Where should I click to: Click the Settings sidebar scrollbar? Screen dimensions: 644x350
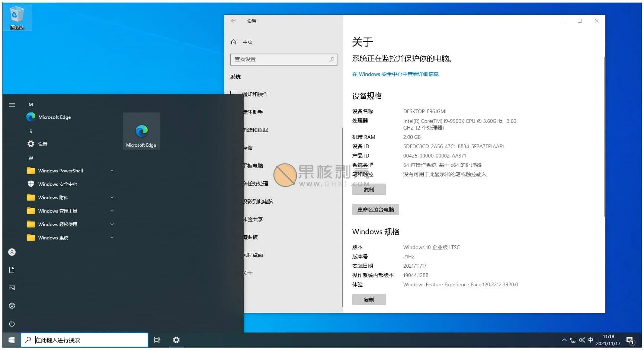click(342, 217)
